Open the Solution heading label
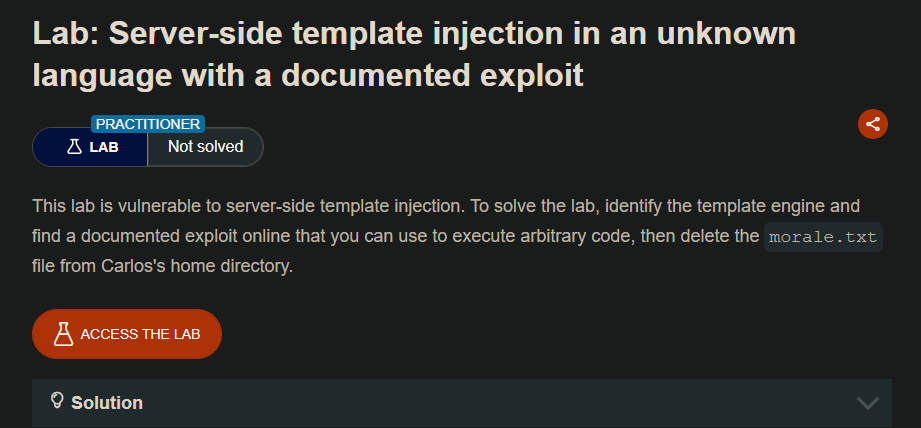This screenshot has width=921, height=428. tap(107, 403)
